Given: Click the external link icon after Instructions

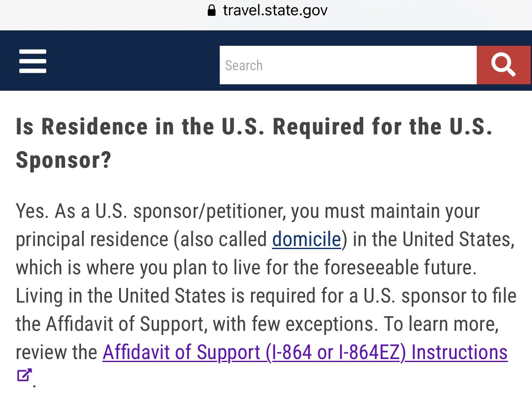Looking at the screenshot, I should click(24, 375).
